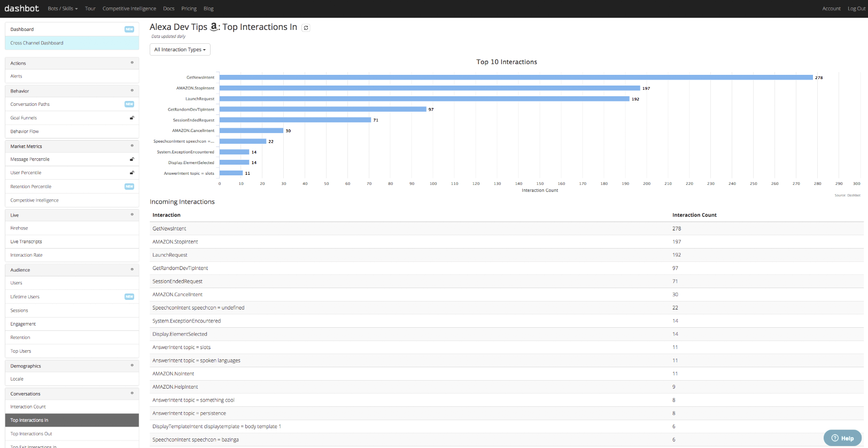This screenshot has width=868, height=448.
Task: Go to the dashbot home logo
Action: coord(22,9)
